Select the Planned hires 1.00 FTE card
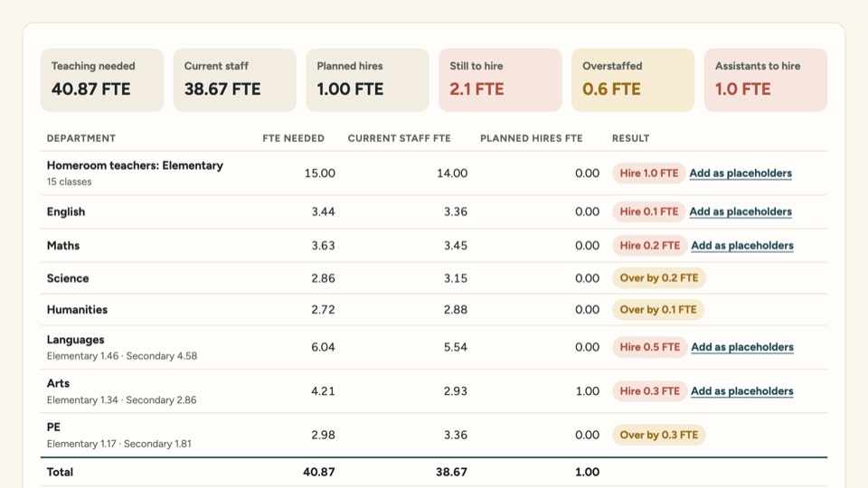Viewport: 868px width, 488px height. click(368, 80)
